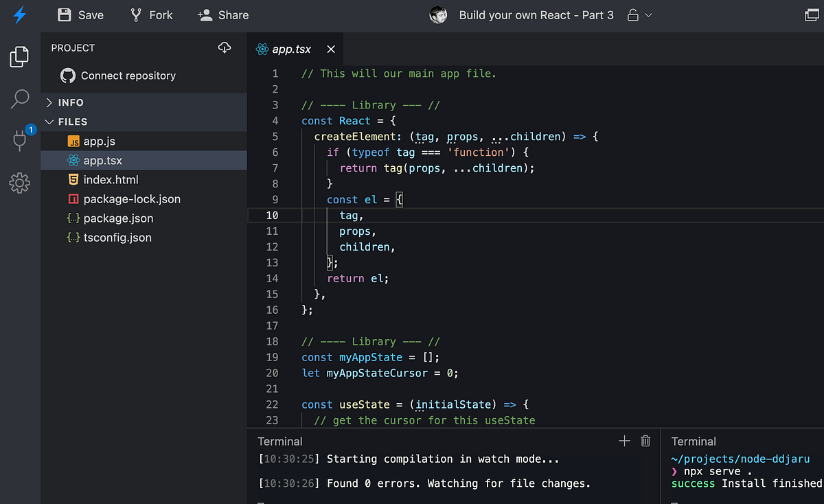Open dropdown chevron beside the project title
The image size is (824, 504).
[649, 15]
